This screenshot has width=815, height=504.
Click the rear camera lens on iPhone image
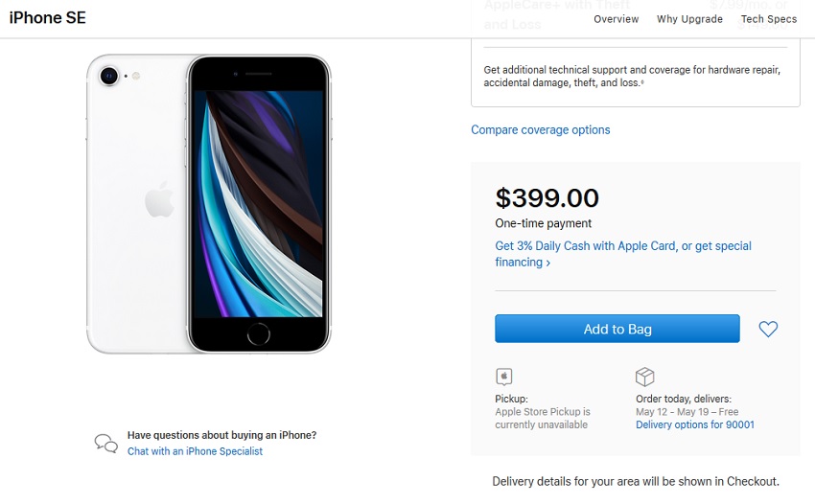click(109, 77)
